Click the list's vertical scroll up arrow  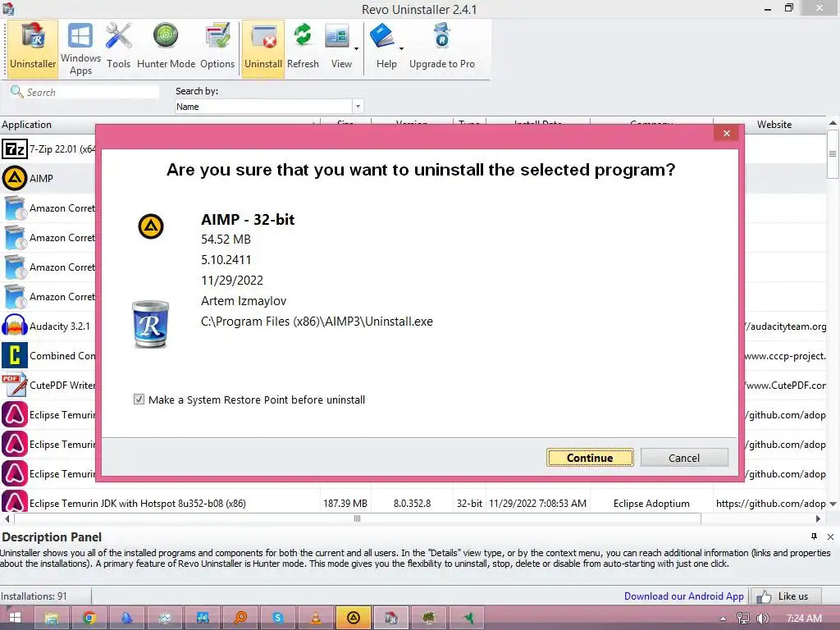[x=833, y=123]
